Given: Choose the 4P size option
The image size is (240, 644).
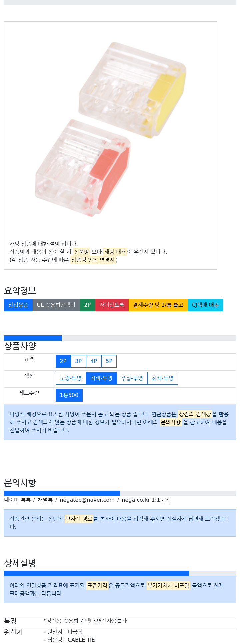Looking at the screenshot, I should (x=94, y=361).
